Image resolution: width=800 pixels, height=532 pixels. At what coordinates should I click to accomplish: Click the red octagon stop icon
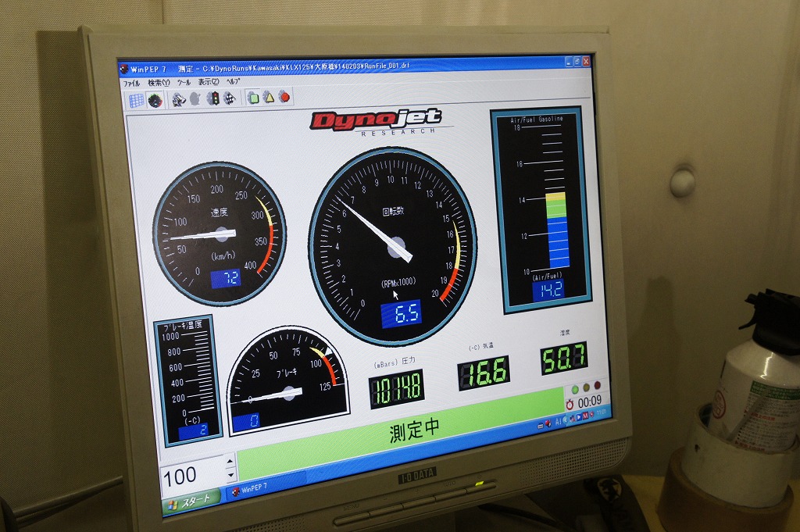(284, 96)
